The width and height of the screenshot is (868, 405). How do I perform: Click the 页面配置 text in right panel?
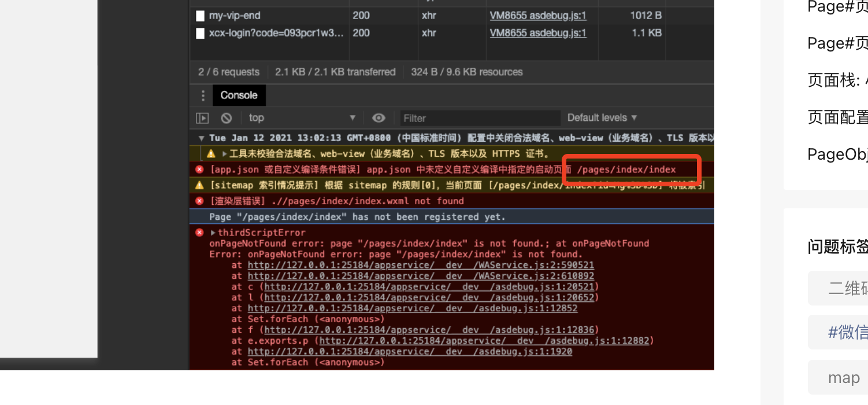pyautogui.click(x=837, y=117)
